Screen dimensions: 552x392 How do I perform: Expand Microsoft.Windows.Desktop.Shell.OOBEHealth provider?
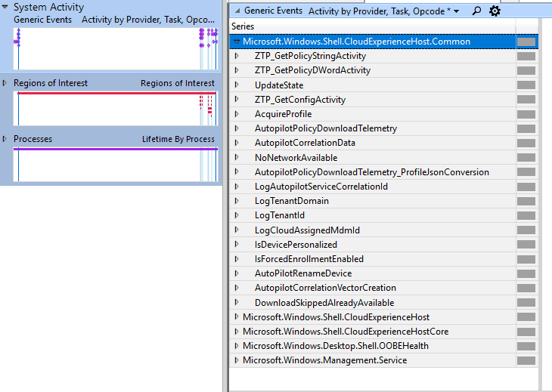pyautogui.click(x=237, y=346)
